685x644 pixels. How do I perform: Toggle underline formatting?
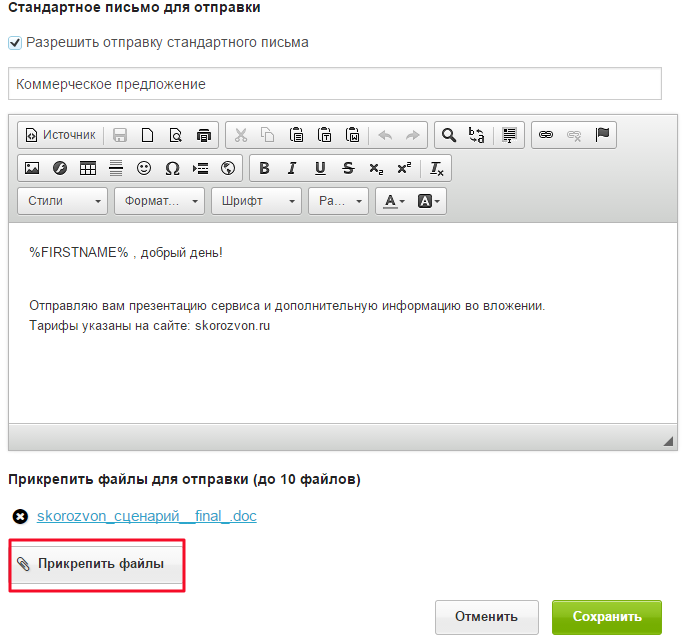pyautogui.click(x=320, y=168)
